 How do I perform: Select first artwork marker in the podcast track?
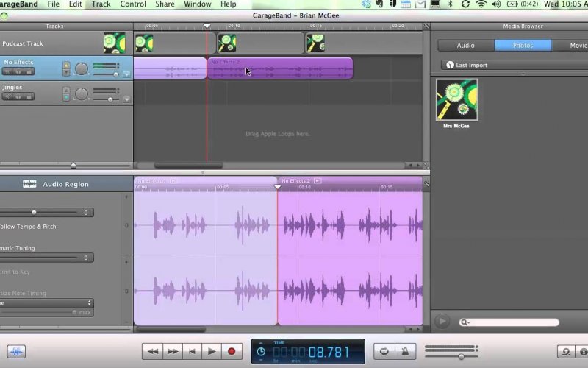144,43
